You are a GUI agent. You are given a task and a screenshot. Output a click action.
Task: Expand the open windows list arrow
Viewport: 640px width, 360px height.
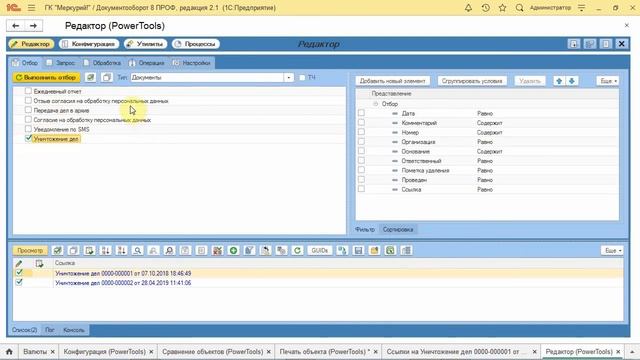pos(632,351)
